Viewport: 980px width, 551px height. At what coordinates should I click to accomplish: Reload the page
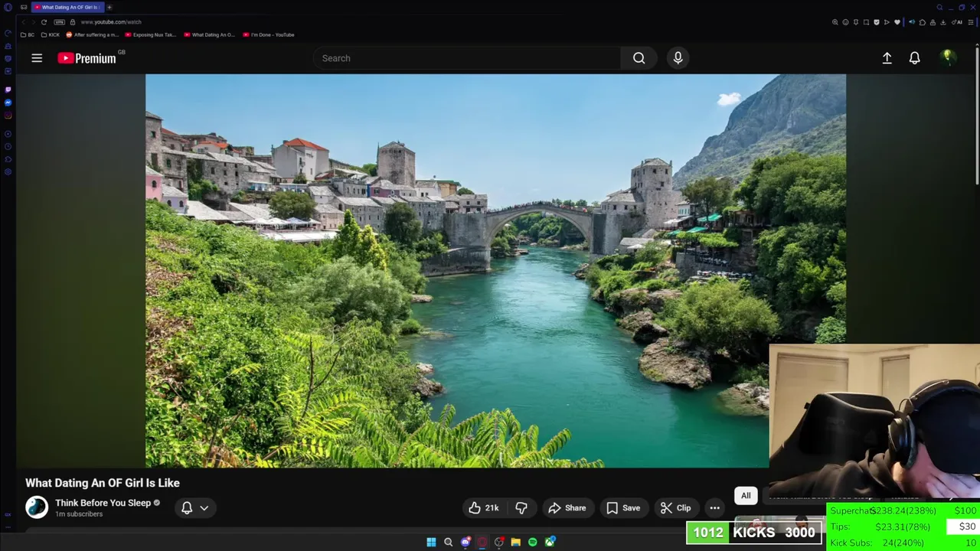tap(44, 22)
